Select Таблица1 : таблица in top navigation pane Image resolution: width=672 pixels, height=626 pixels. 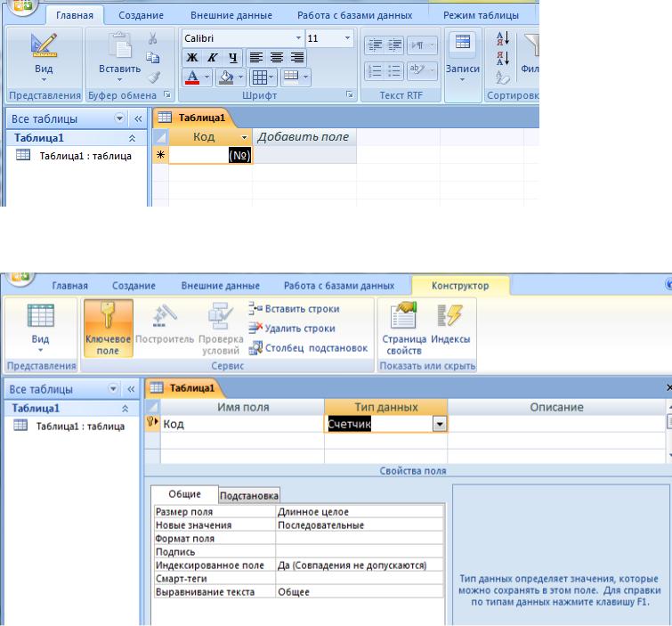[85, 156]
